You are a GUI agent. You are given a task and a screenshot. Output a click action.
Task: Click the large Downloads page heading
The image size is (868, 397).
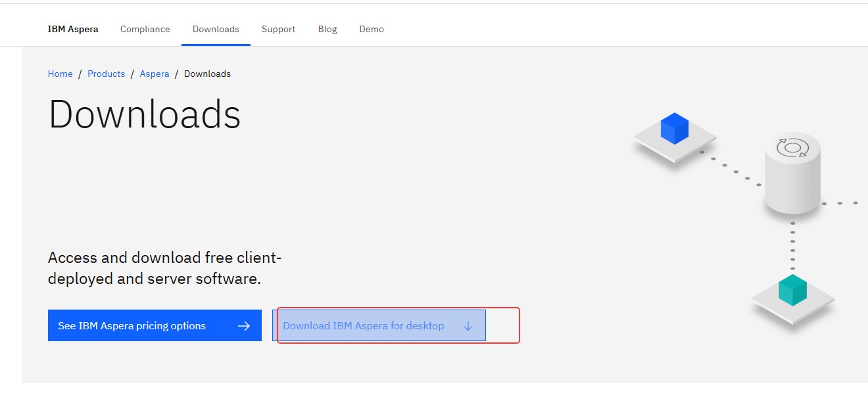[x=145, y=114]
